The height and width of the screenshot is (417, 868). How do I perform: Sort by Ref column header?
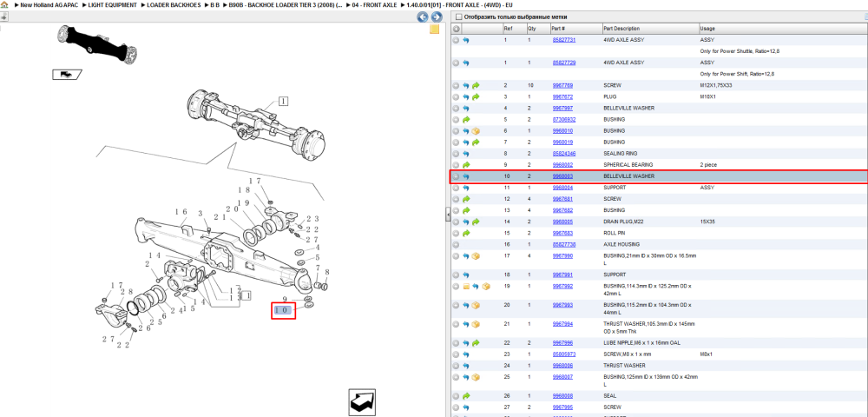pyautogui.click(x=514, y=29)
